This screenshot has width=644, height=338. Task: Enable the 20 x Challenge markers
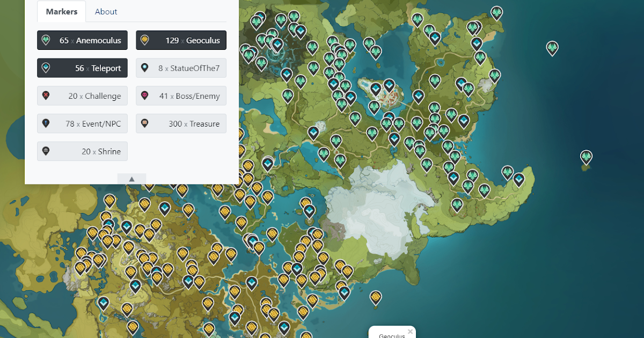[82, 96]
